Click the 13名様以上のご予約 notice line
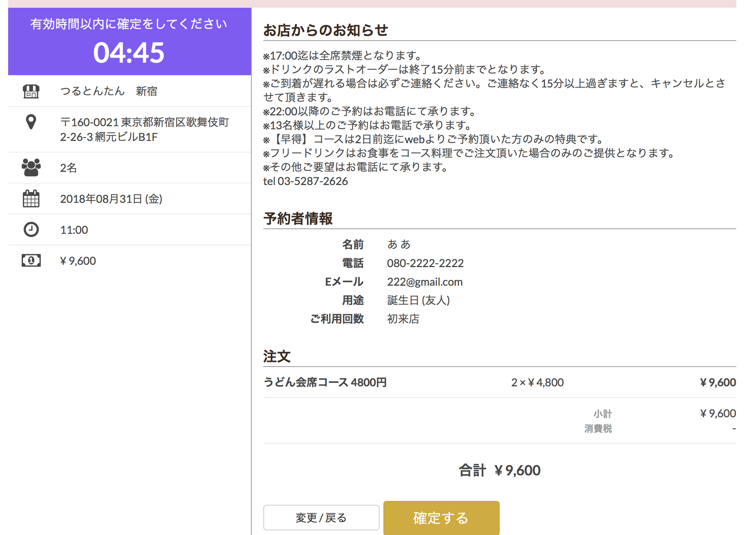The height and width of the screenshot is (535, 756). [x=367, y=125]
